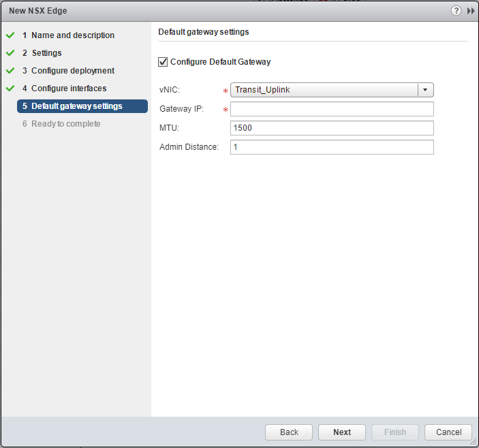Cancel the New NSX Edge wizard

448,432
